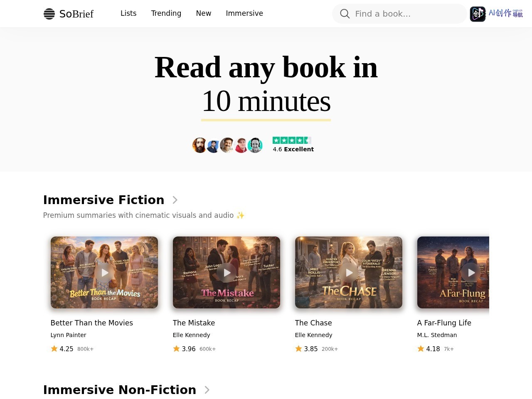The width and height of the screenshot is (532, 399).
Task: Open The Mistake book title link
Action: pyautogui.click(x=194, y=323)
